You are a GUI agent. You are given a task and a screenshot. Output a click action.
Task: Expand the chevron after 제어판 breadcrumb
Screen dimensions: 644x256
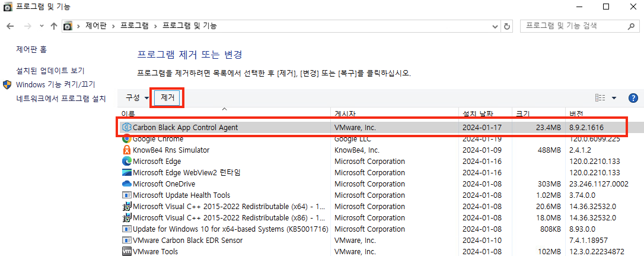pos(113,26)
